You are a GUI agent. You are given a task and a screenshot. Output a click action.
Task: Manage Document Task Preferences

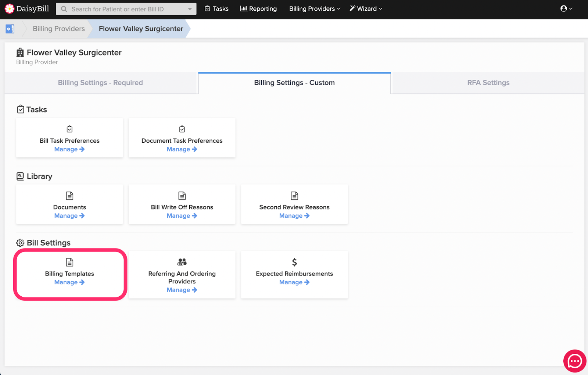pos(182,149)
